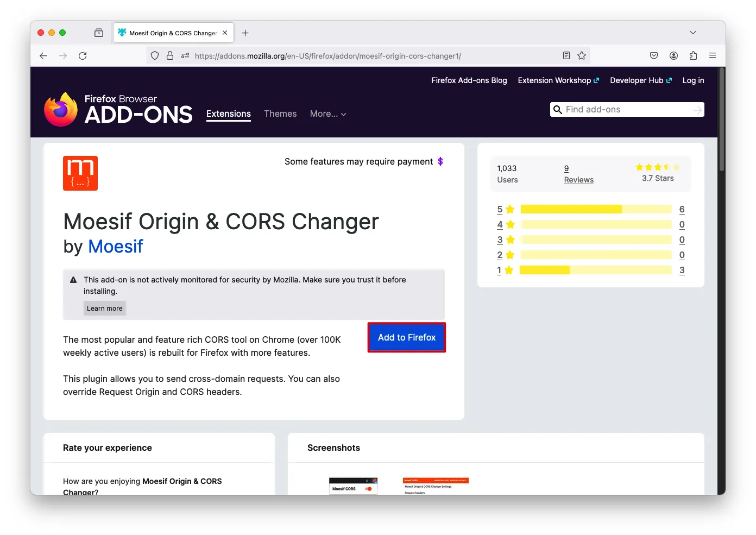Image resolution: width=756 pixels, height=535 pixels.
Task: Bookmark this page with the star icon
Action: pyautogui.click(x=582, y=56)
